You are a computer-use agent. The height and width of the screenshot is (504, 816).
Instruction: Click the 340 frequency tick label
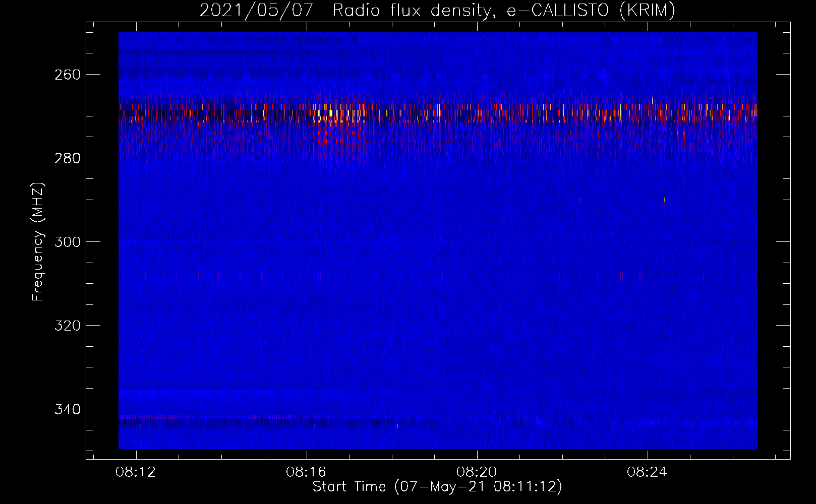tap(67, 409)
